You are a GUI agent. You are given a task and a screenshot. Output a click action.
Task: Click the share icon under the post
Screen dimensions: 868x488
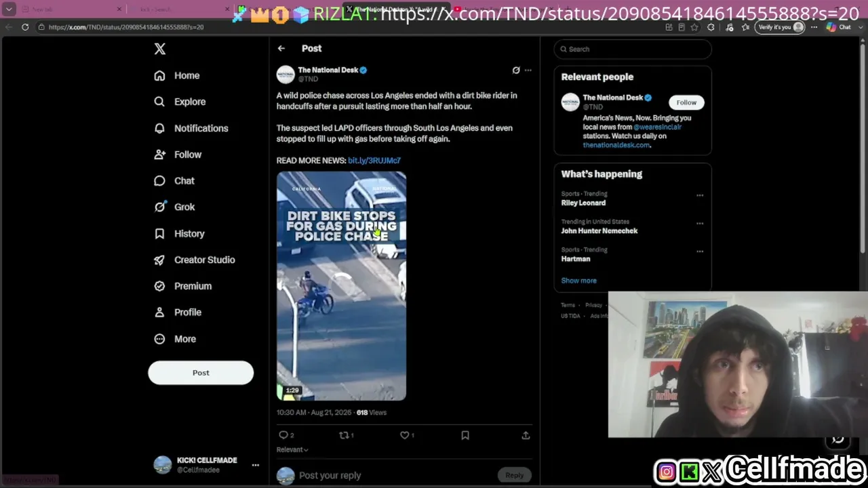[526, 435]
